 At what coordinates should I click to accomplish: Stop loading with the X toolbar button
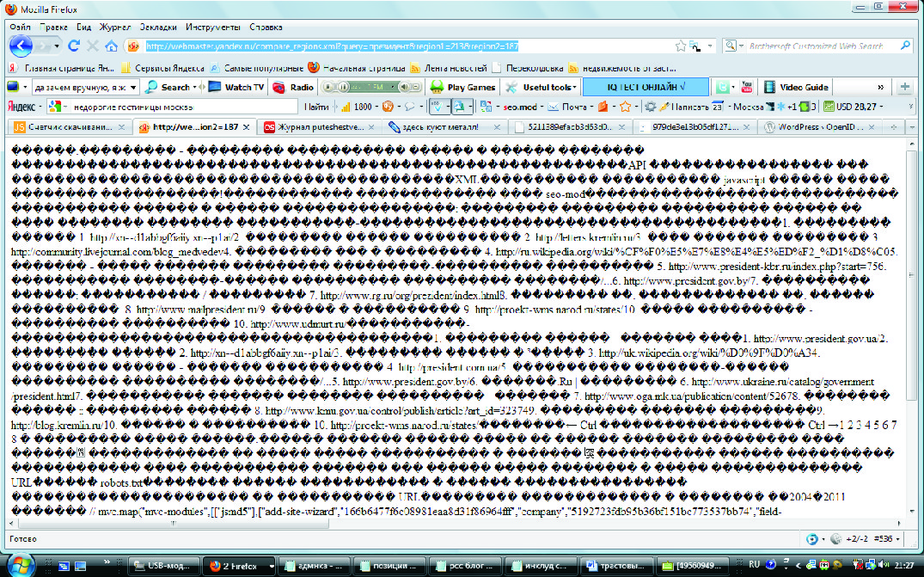coord(93,46)
